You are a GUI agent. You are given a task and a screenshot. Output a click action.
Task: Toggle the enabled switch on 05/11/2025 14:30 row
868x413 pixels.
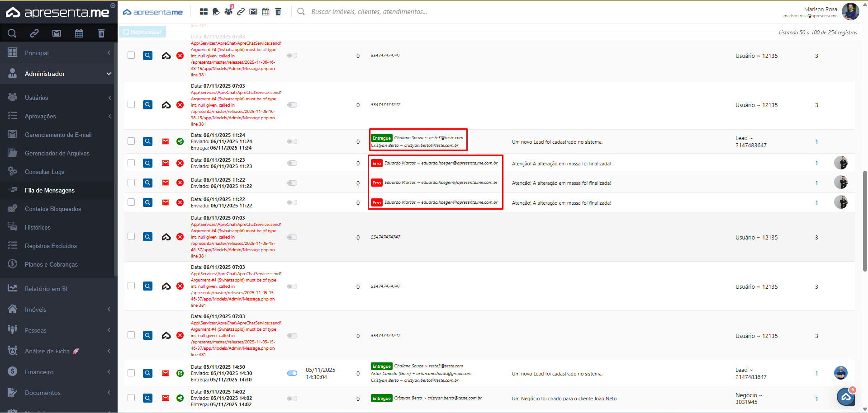point(292,373)
